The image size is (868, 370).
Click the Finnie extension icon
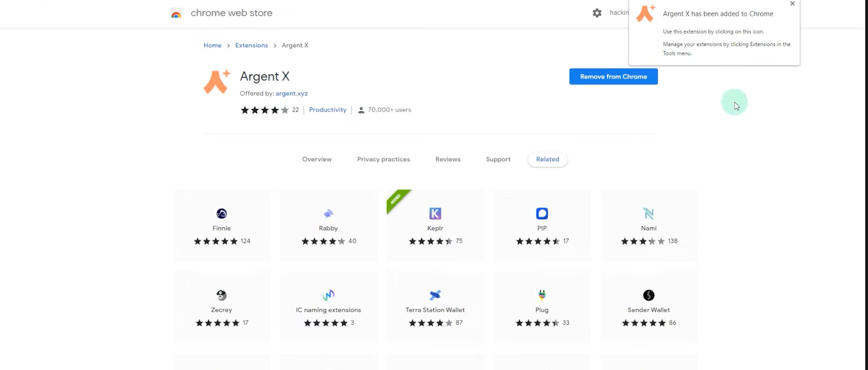point(221,214)
